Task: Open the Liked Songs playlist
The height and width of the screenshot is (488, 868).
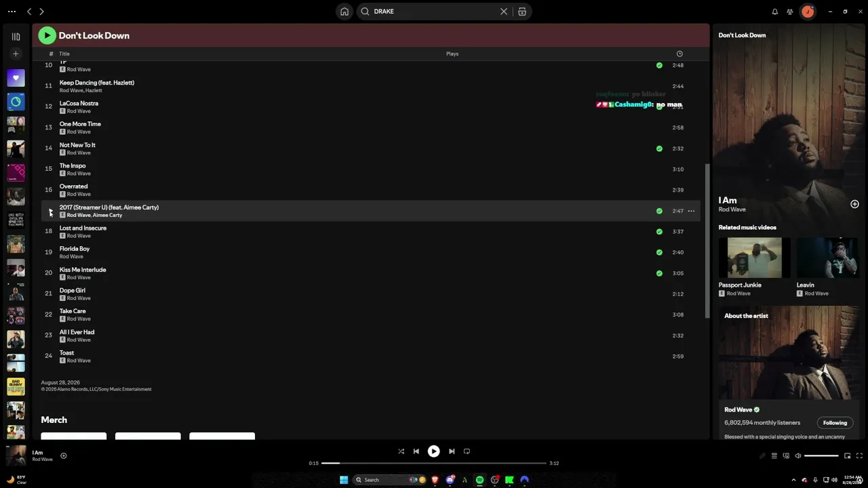Action: pos(16,78)
